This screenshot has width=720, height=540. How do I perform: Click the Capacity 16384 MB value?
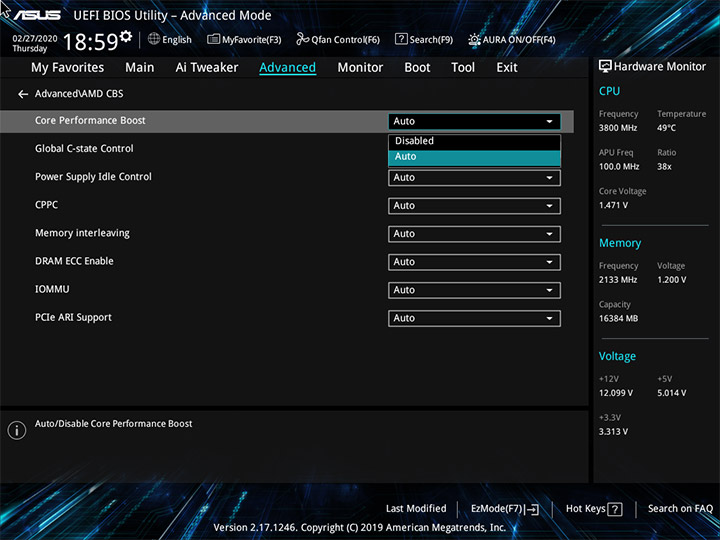point(618,319)
